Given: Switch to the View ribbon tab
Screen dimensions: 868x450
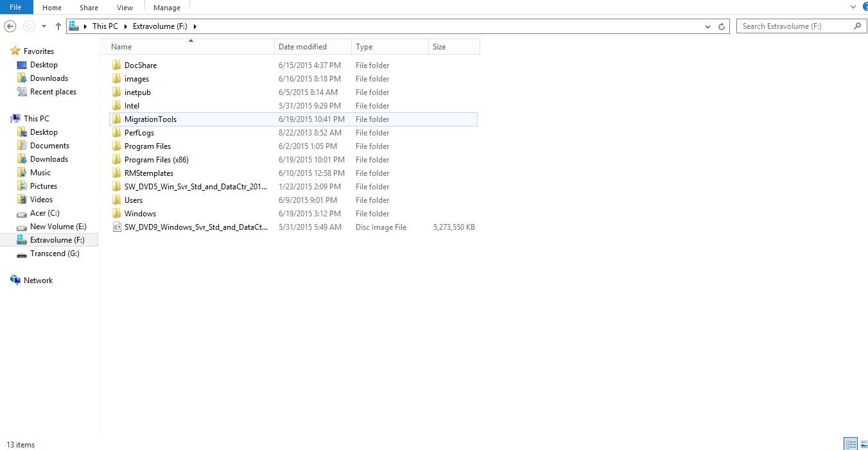Looking at the screenshot, I should tap(125, 8).
